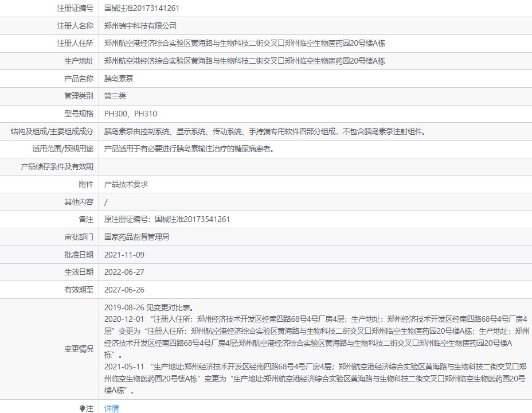The image size is (532, 413).
Task: Click the 备注 label
Action: coord(86,220)
